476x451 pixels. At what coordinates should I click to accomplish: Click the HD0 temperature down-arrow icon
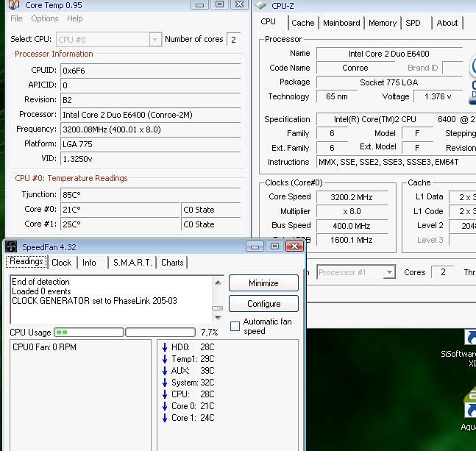coord(165,347)
